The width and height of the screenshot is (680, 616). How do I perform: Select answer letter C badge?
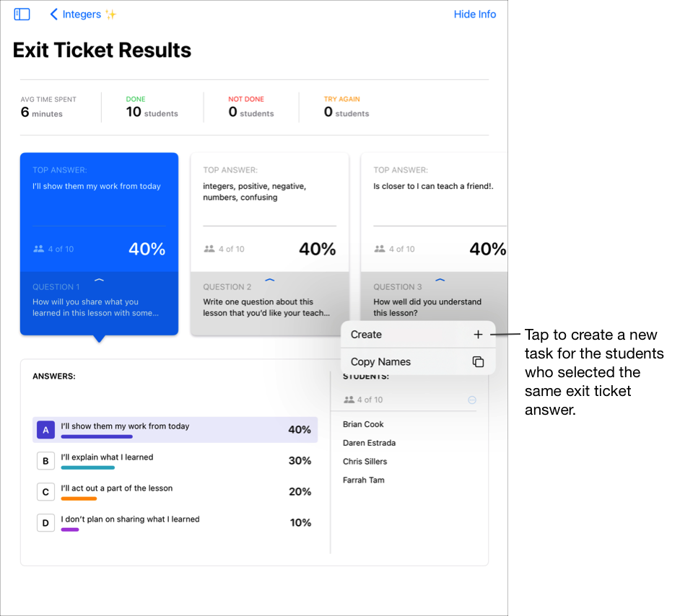(x=45, y=492)
